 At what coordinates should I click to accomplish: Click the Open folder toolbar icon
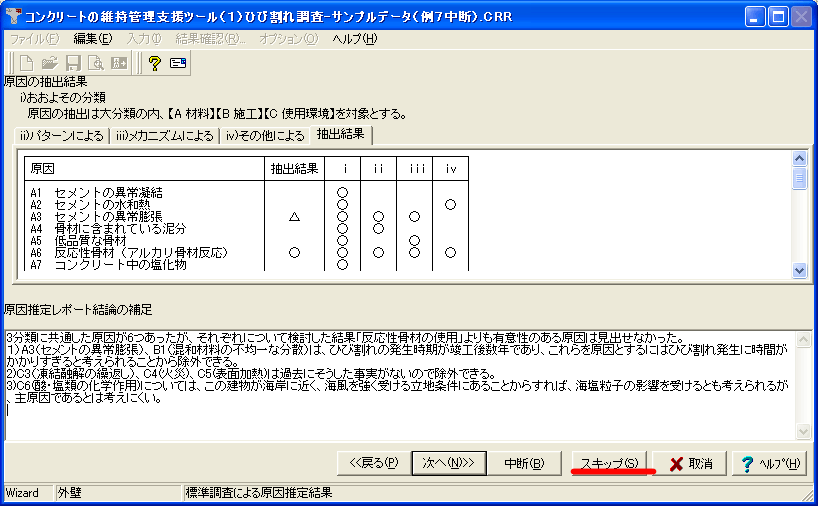pyautogui.click(x=50, y=63)
